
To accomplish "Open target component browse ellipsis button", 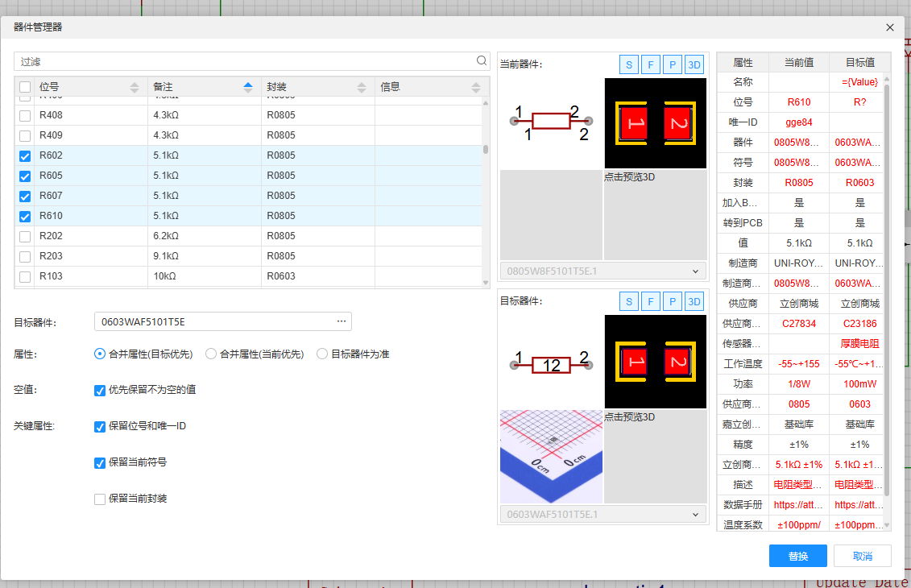I will (x=342, y=321).
